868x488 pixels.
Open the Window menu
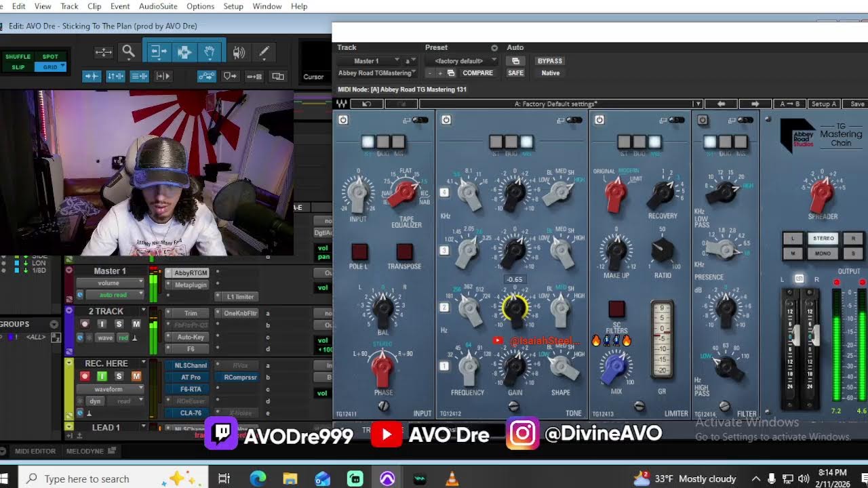pos(267,6)
